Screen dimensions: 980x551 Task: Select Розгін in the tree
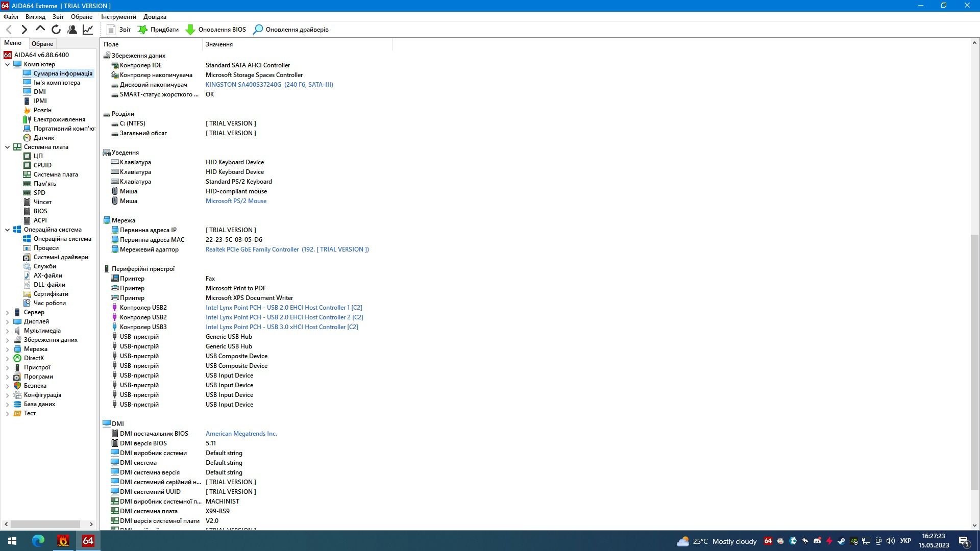click(42, 110)
